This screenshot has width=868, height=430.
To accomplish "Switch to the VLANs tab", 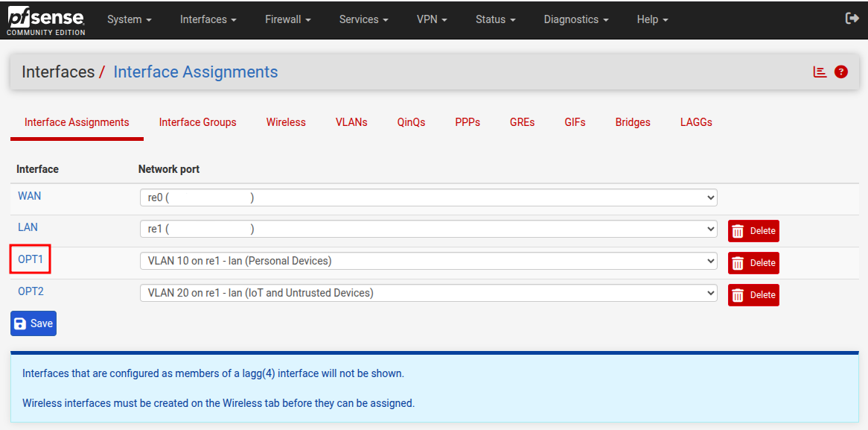I will (x=351, y=122).
